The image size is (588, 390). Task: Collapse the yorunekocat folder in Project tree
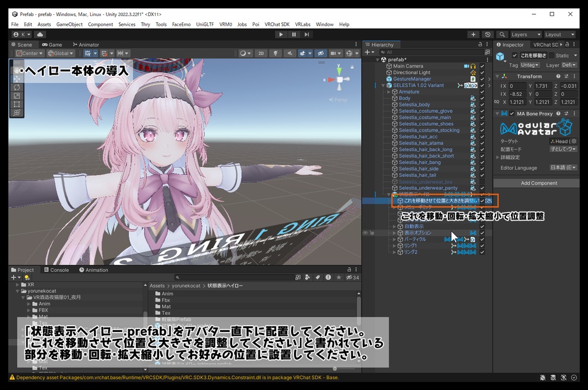[x=17, y=291]
